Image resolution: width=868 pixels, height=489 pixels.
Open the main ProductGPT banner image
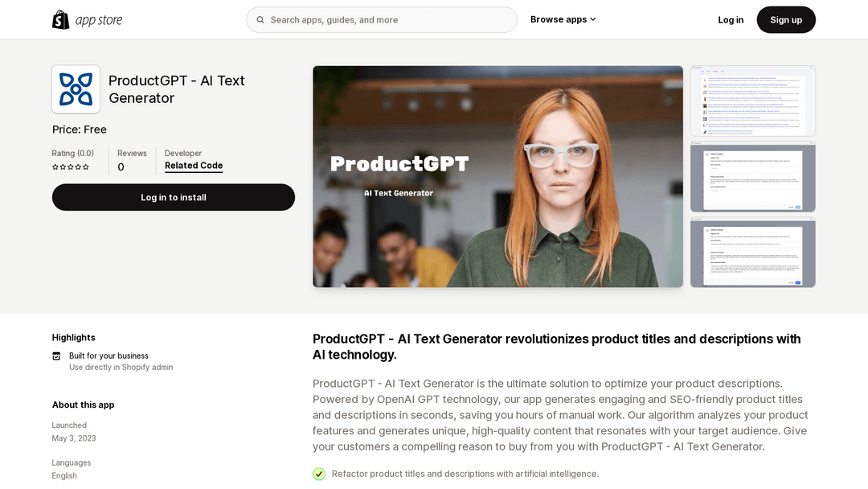(497, 176)
